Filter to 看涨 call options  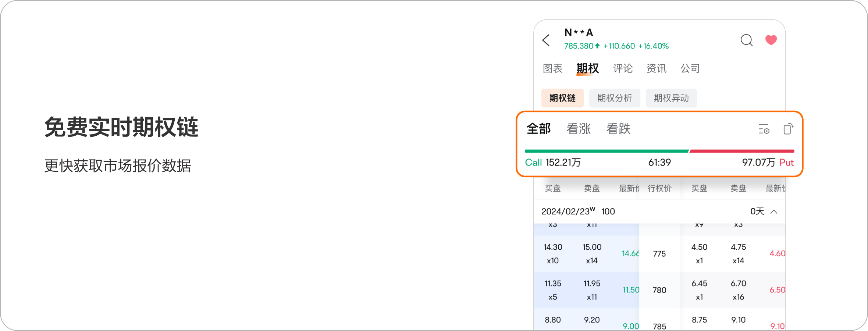point(579,129)
